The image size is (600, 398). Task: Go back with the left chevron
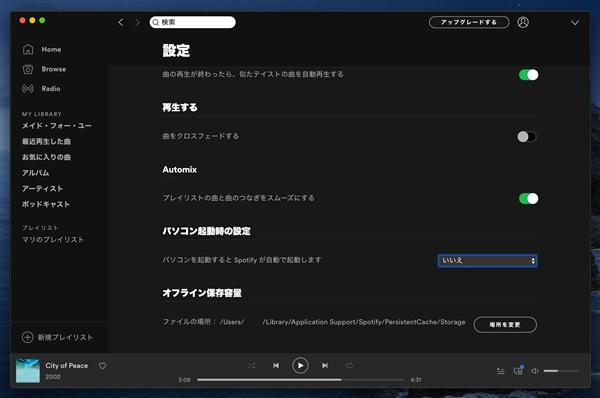121,22
